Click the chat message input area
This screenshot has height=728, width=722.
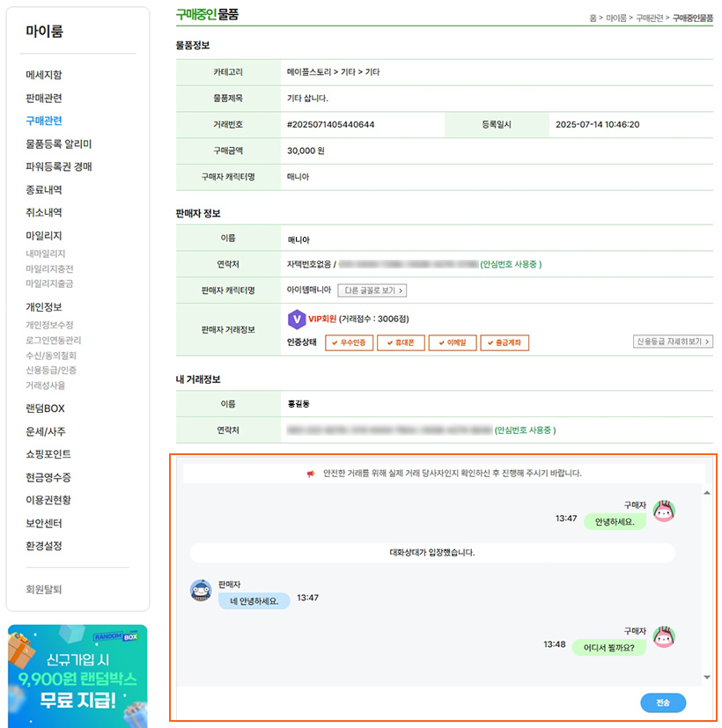pyautogui.click(x=405, y=702)
